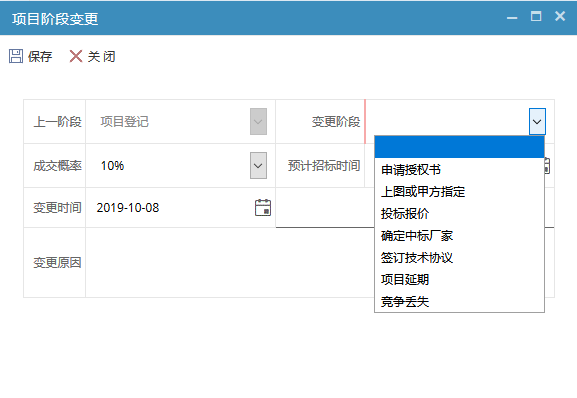Minimize the 项目阶段变更 window
Image resolution: width=577 pixels, height=398 pixels.
512,17
